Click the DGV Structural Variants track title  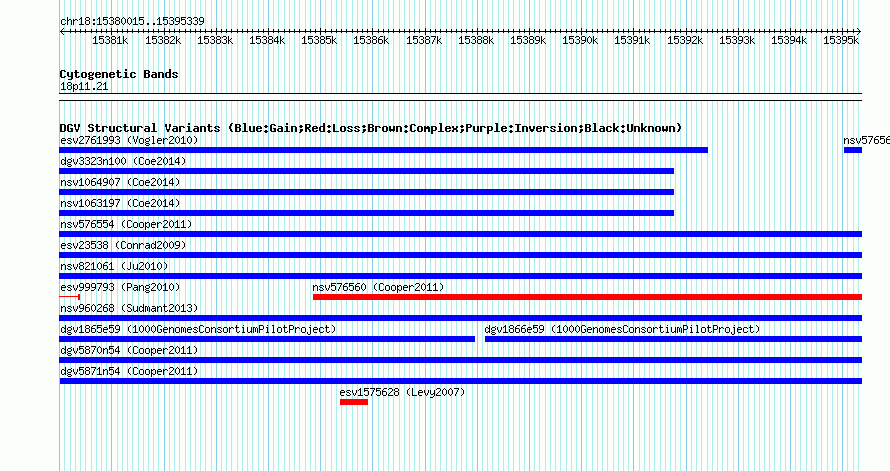click(x=370, y=128)
